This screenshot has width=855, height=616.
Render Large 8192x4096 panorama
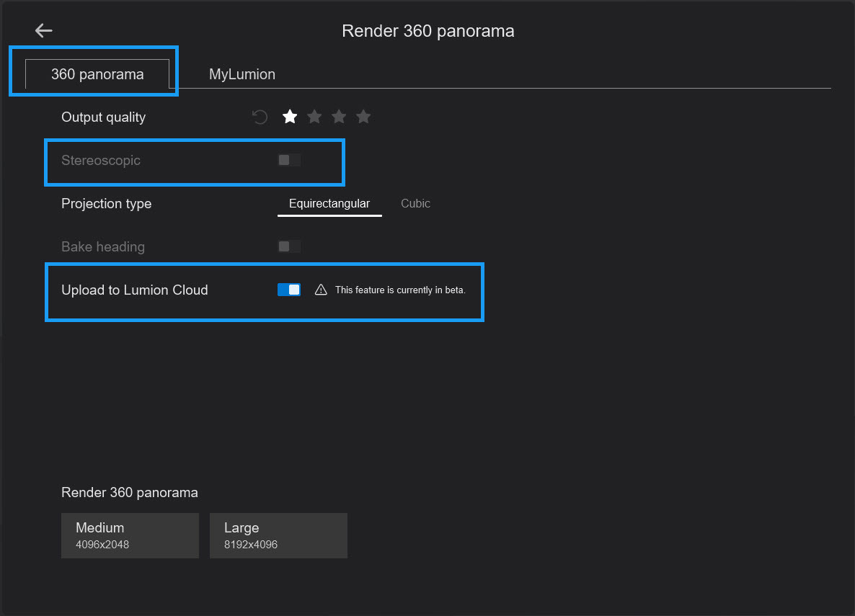click(278, 535)
